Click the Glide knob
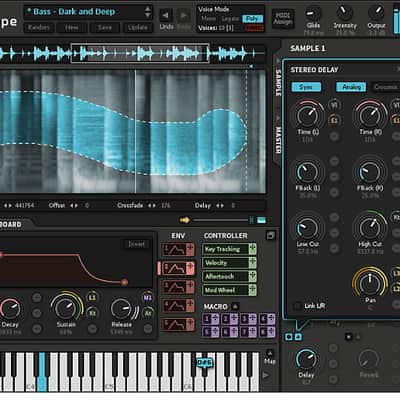 [313, 13]
